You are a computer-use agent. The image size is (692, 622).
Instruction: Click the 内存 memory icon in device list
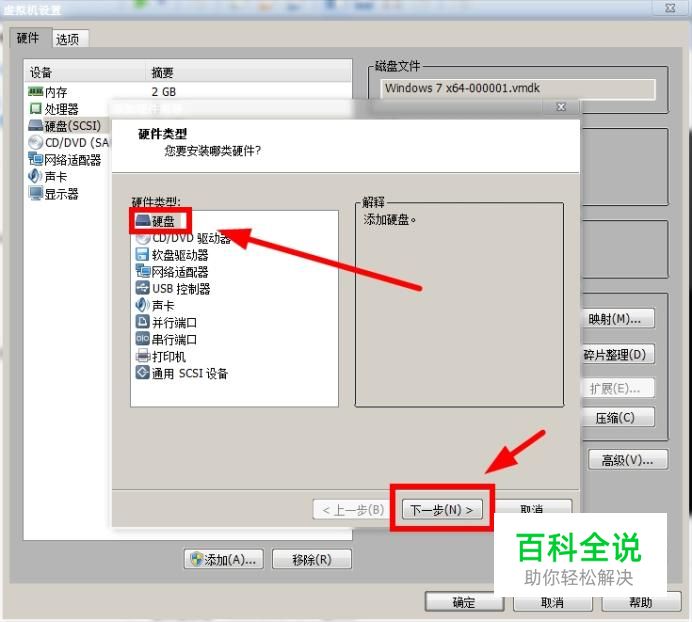point(35,91)
